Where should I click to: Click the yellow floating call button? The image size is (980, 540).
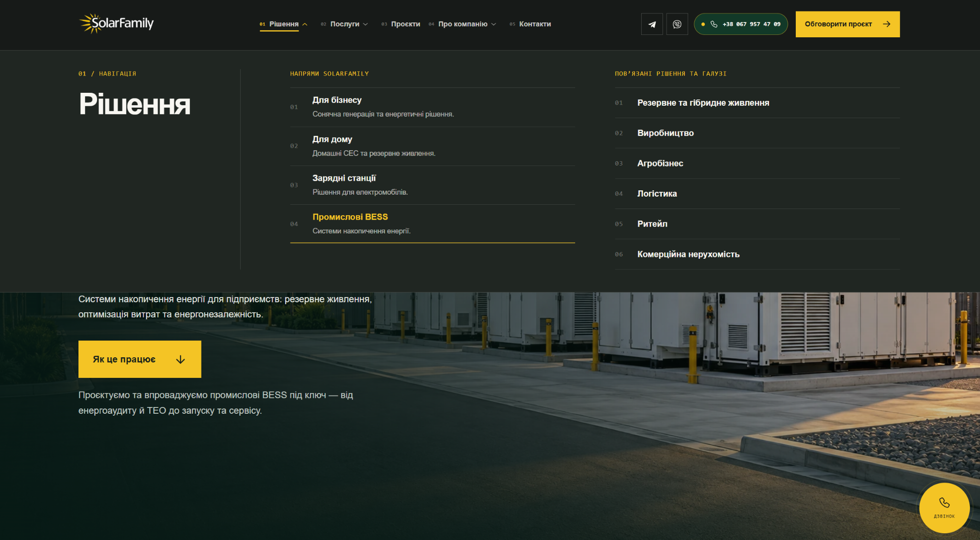pyautogui.click(x=944, y=508)
